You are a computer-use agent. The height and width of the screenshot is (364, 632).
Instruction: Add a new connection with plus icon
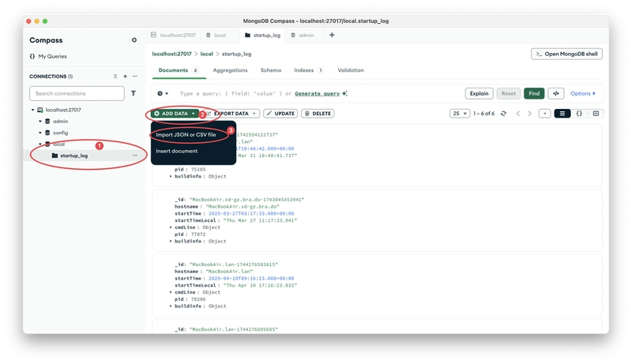pyautogui.click(x=125, y=76)
